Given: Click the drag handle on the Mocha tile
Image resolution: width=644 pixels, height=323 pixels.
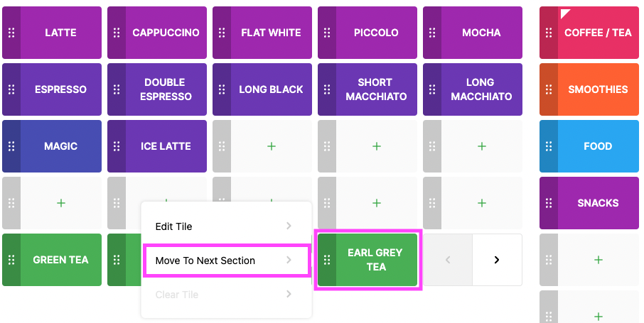Looking at the screenshot, I should [x=432, y=33].
